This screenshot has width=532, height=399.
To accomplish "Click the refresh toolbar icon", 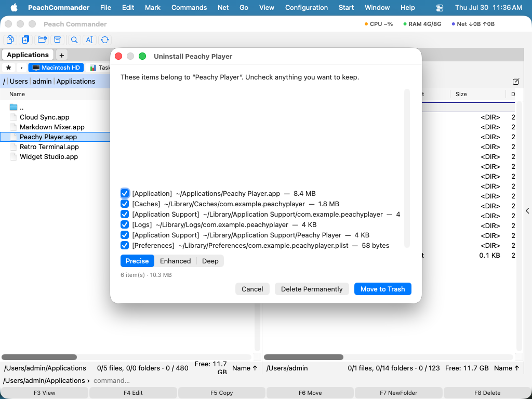I will click(105, 39).
